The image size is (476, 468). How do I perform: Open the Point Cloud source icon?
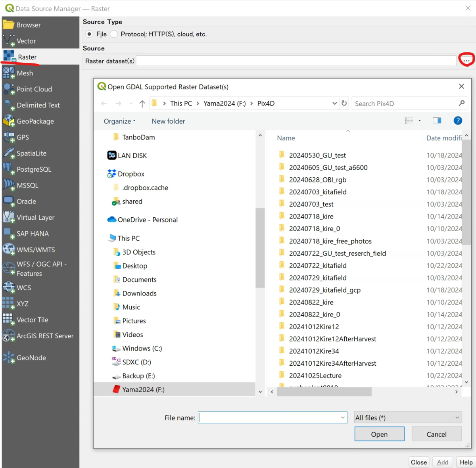pyautogui.click(x=9, y=89)
